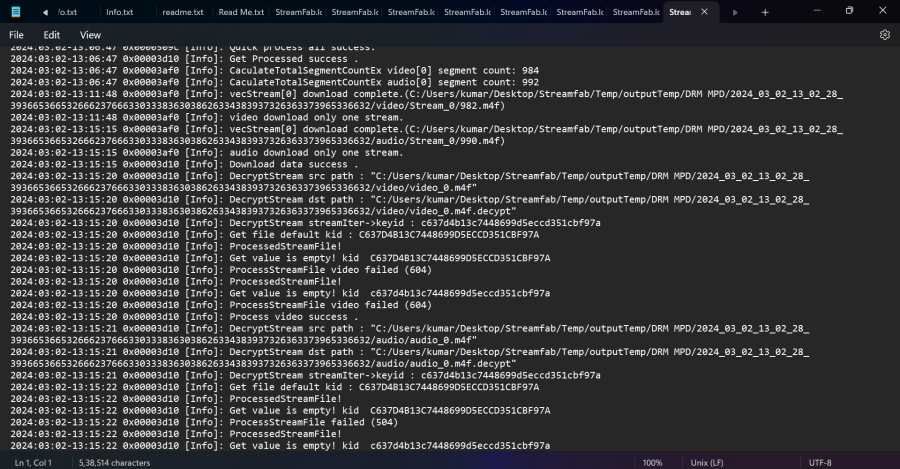Image resolution: width=900 pixels, height=469 pixels.
Task: Click 'audio[0] segment count: 992' line
Action: [x=274, y=83]
